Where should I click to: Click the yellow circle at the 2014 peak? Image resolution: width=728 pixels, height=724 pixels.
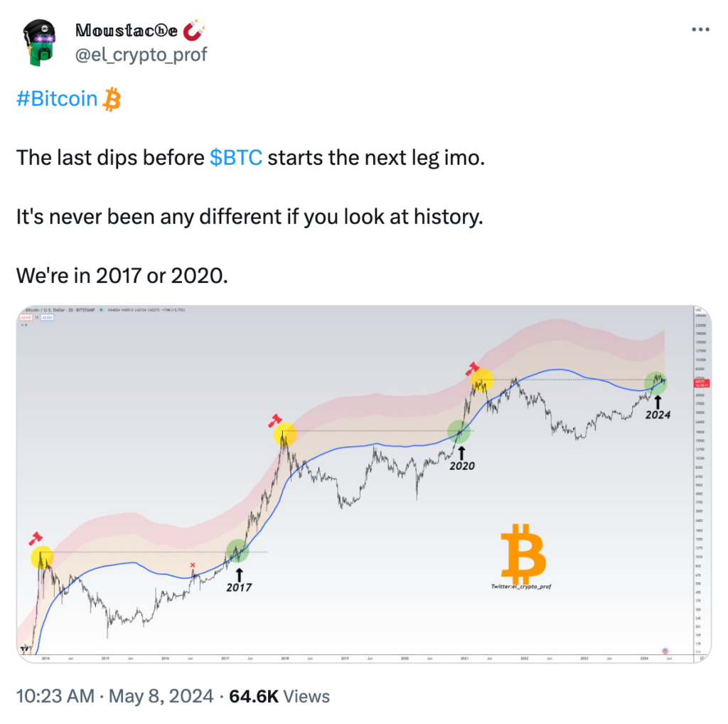pos(43,558)
